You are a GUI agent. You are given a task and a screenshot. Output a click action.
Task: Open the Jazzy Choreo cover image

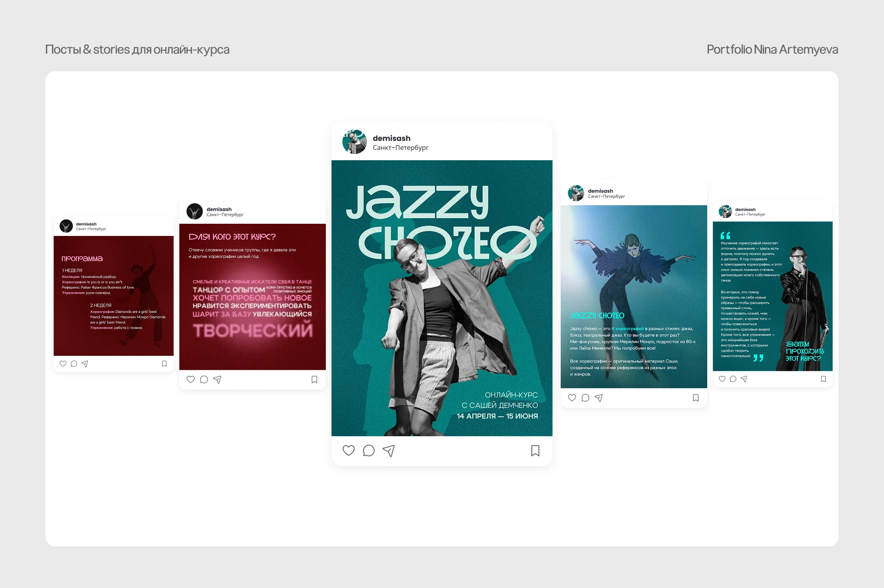pyautogui.click(x=442, y=298)
